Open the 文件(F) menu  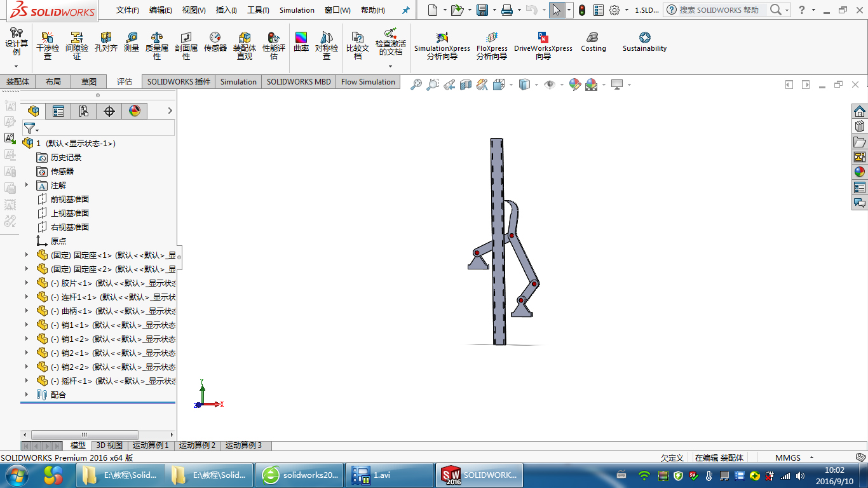pos(128,10)
